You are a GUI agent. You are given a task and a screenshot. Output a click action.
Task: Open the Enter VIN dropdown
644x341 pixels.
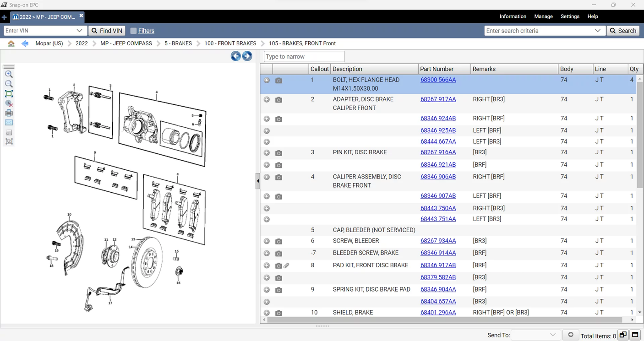click(x=79, y=31)
